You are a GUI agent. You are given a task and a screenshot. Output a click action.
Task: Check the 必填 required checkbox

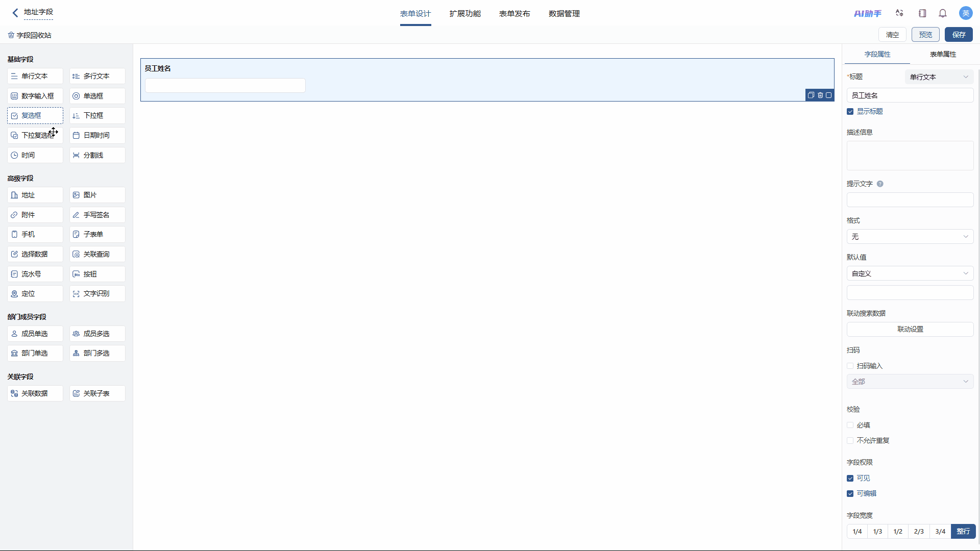850,425
